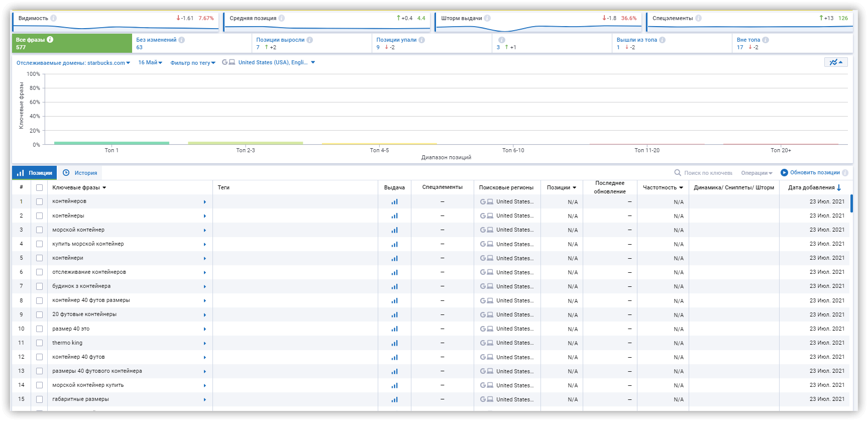The width and height of the screenshot is (868, 421).
Task: Click info icon next to Средняя позиция
Action: [x=282, y=18]
